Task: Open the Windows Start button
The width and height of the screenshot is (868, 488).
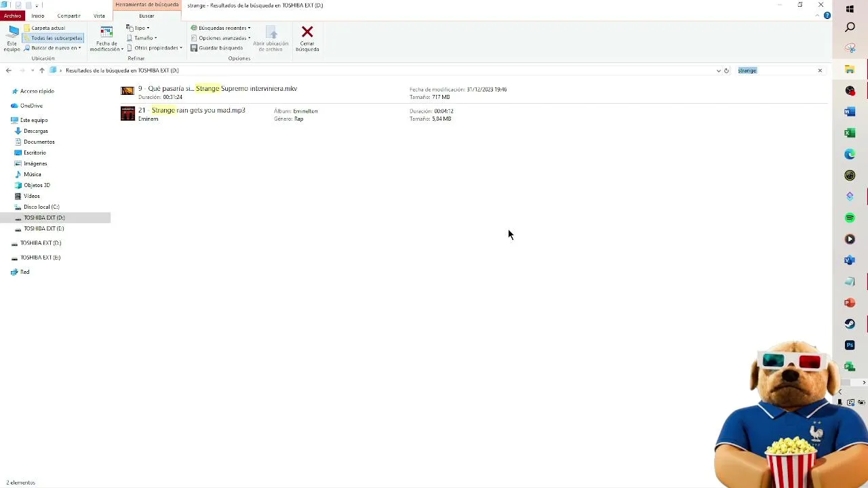Action: pyautogui.click(x=850, y=9)
